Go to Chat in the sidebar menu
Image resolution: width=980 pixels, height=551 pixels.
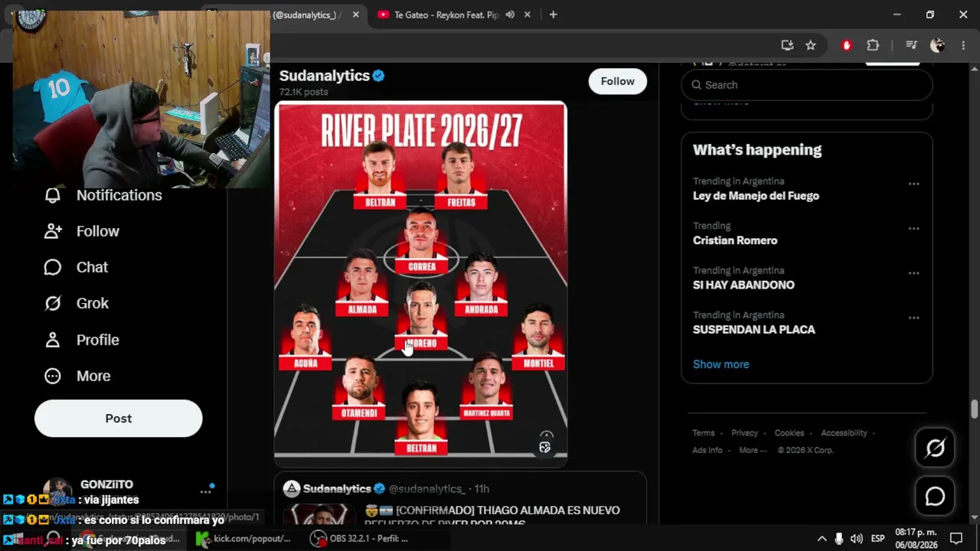tap(92, 267)
